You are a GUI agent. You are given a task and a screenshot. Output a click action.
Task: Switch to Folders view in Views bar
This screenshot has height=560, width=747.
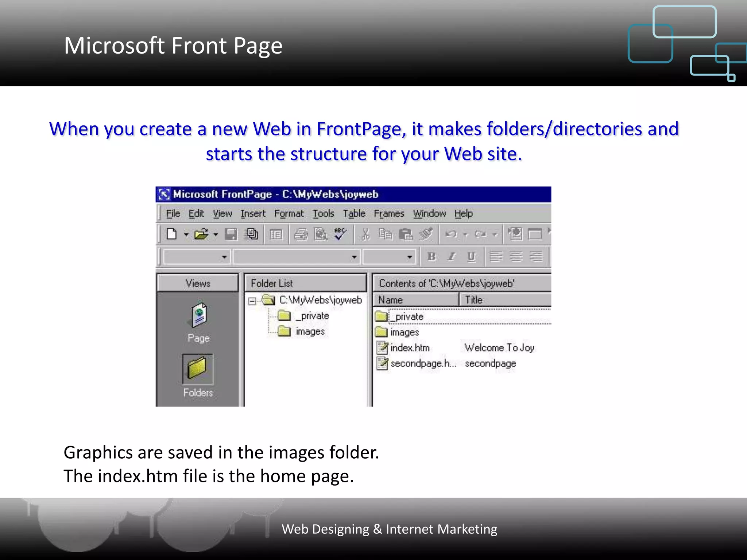[x=198, y=376]
